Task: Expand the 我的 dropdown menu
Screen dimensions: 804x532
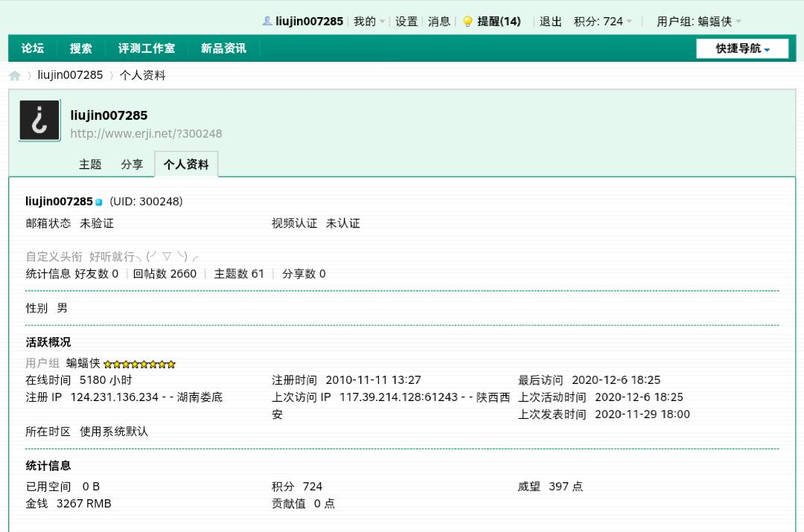Action: 369,22
